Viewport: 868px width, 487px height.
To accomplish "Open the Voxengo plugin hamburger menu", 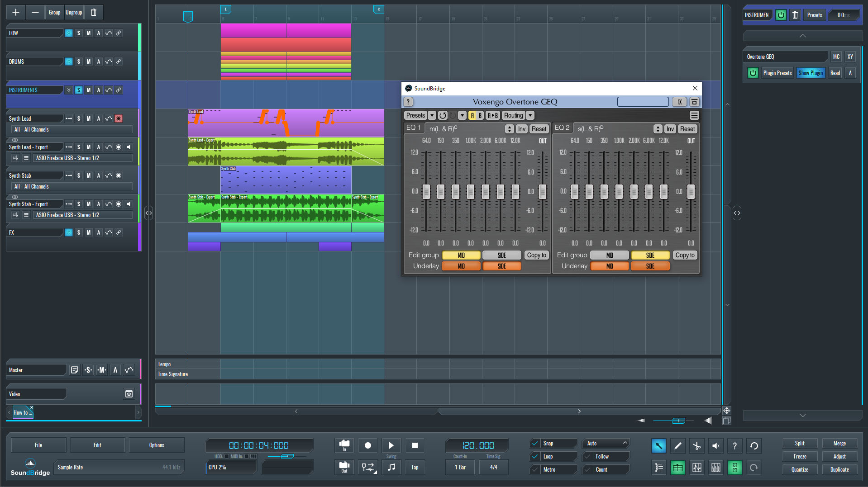I will (x=694, y=115).
